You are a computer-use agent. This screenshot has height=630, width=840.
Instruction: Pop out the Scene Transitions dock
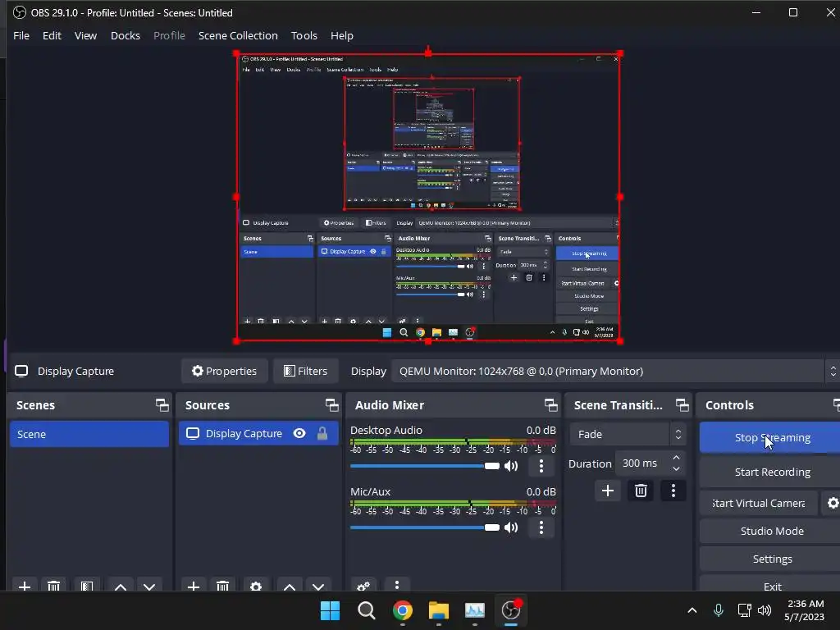(x=682, y=405)
